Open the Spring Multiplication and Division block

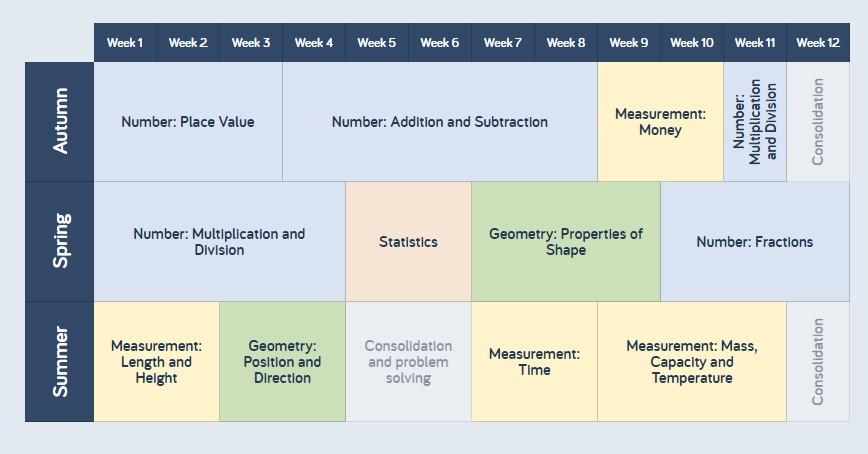(219, 241)
